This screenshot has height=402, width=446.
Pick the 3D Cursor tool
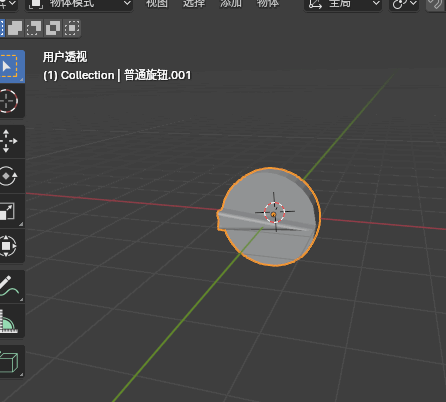pos(12,101)
